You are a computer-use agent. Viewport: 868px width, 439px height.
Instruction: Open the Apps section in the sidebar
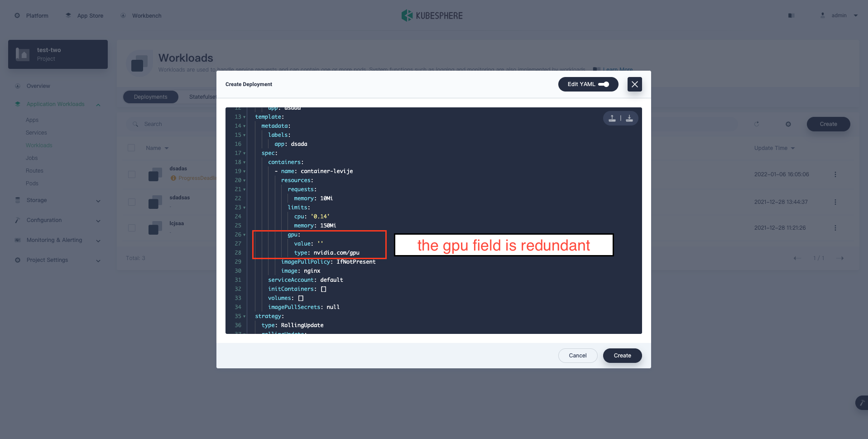click(32, 120)
